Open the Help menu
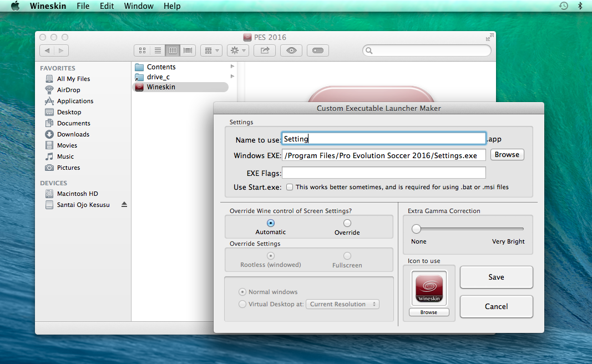Screen dimensions: 592x364 [x=172, y=6]
